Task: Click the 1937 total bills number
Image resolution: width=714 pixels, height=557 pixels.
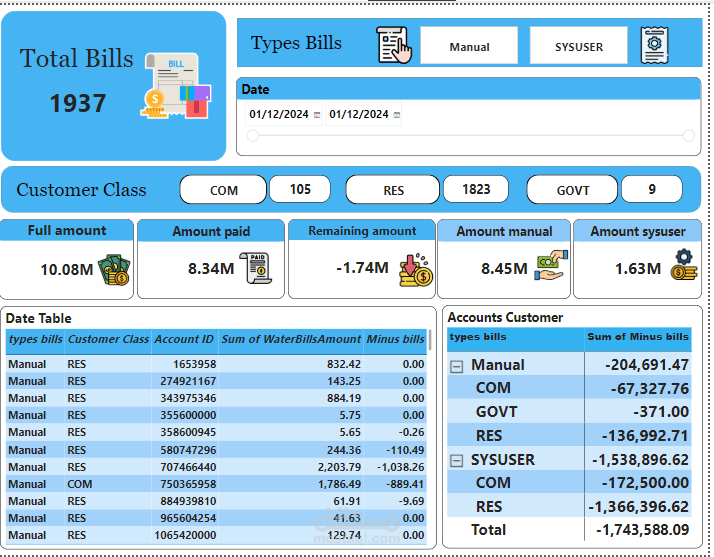Action: coord(78,103)
